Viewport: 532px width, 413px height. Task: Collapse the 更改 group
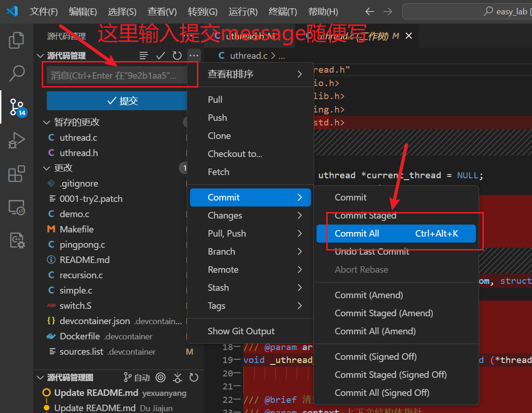tap(46, 168)
